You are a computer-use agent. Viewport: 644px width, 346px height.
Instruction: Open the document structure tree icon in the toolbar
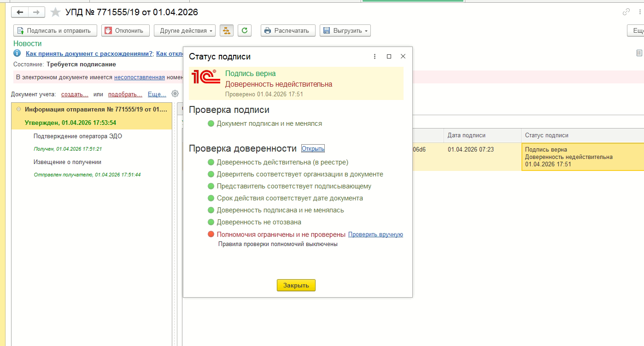(226, 31)
